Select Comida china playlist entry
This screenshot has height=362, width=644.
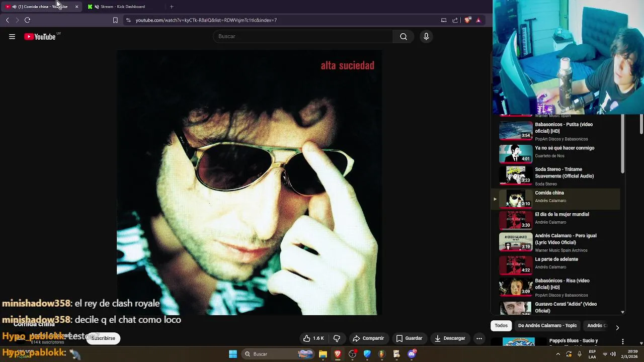556,199
